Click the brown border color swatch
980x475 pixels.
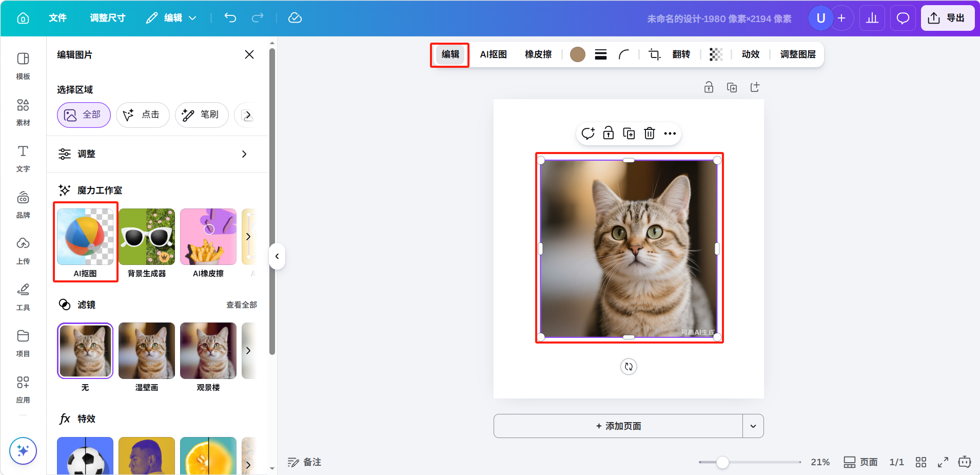(578, 54)
